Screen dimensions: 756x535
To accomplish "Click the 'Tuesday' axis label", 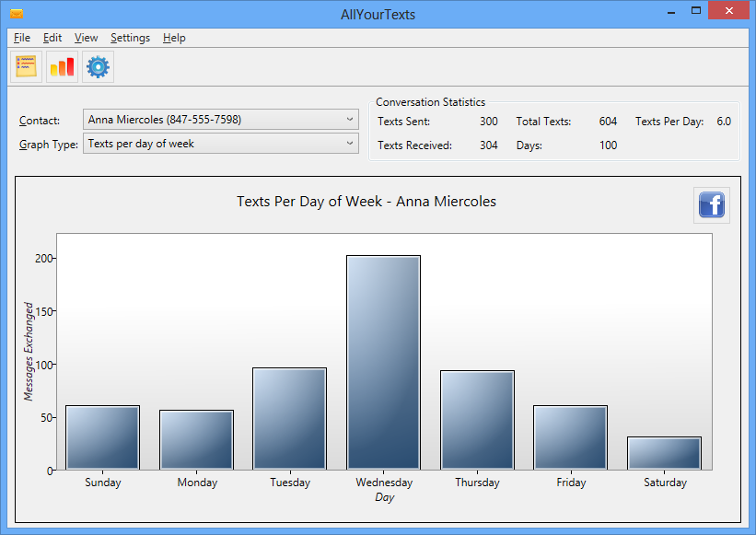I will point(290,483).
